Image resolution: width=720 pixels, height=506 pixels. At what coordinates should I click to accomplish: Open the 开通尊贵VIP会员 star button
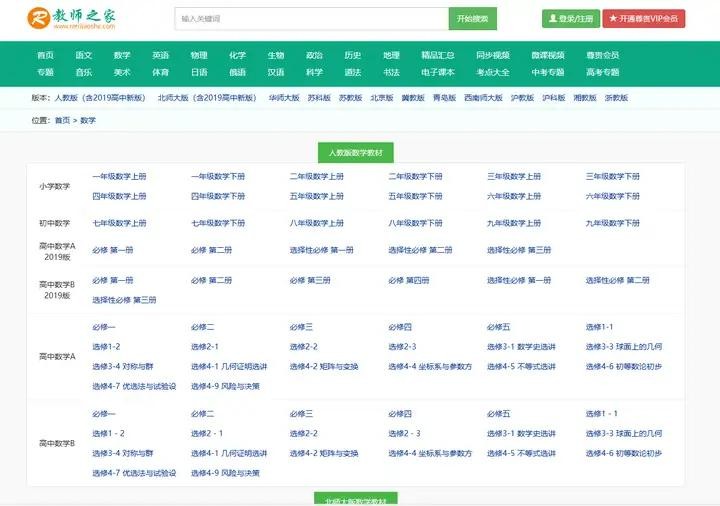(644, 19)
